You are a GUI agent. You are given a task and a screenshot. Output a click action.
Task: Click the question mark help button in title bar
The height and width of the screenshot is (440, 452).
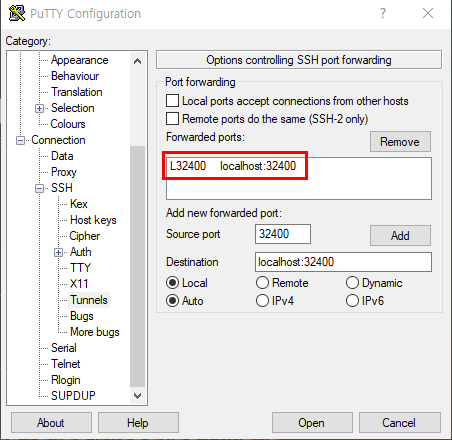click(383, 13)
